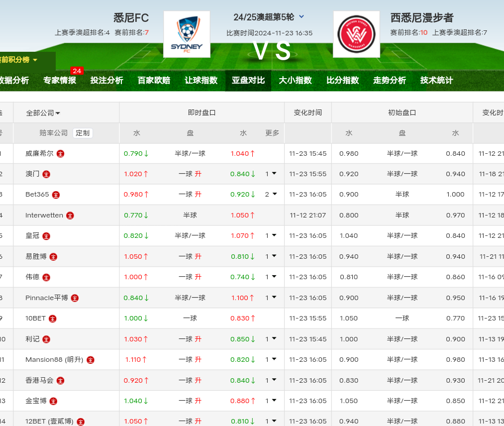Click the 香港马会 company name
Viewport: 504px width, 426px height.
(x=39, y=380)
